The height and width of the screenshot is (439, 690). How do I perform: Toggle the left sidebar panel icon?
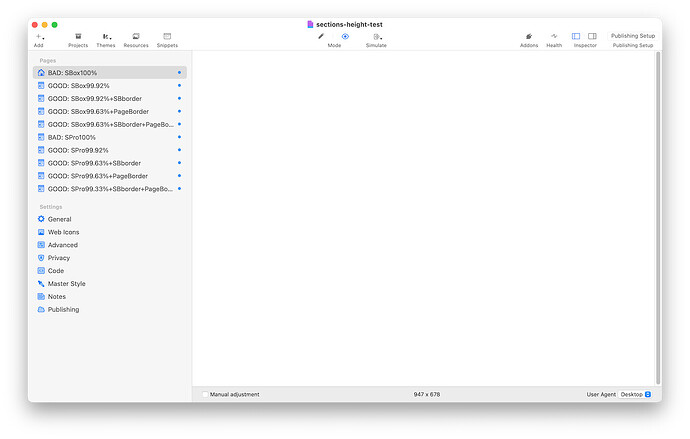coord(576,36)
